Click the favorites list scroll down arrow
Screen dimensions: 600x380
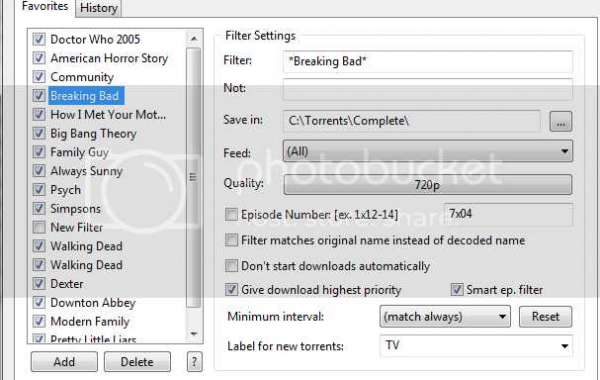click(194, 334)
